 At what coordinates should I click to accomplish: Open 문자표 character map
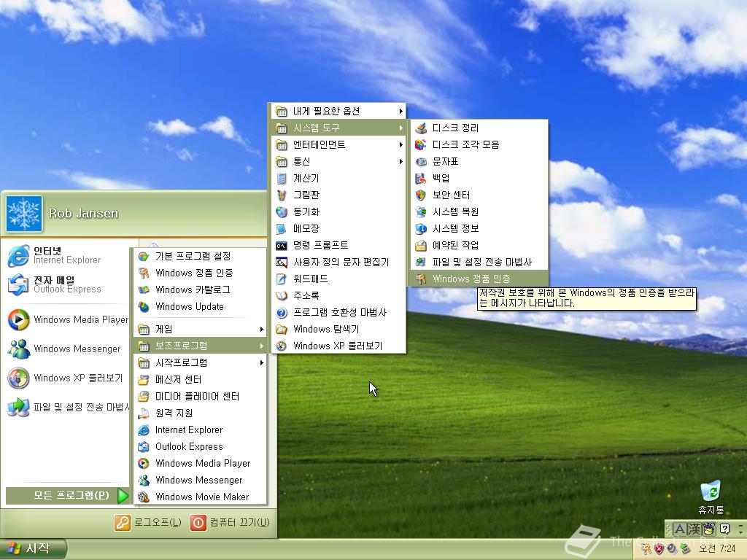[479, 161]
